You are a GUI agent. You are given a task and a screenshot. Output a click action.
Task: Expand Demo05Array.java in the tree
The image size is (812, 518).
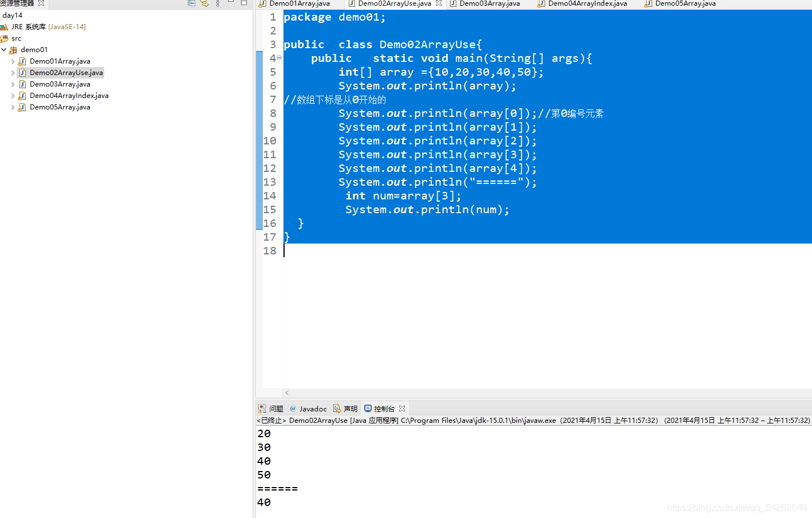(13, 107)
